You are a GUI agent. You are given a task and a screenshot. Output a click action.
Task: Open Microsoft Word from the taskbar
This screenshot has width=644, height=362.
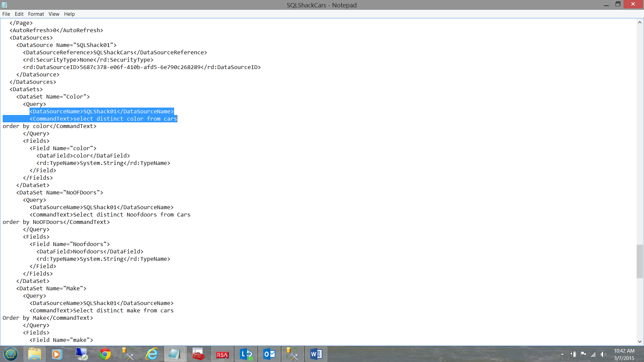pyautogui.click(x=316, y=354)
